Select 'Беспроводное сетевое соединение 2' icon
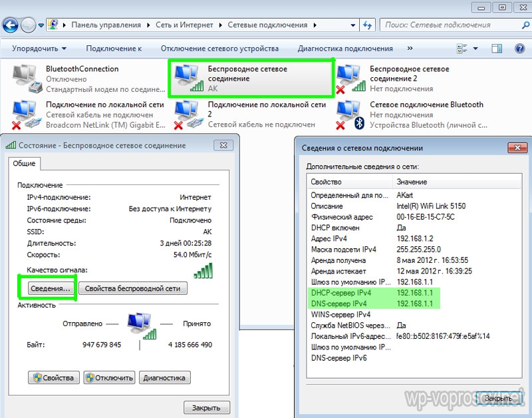The height and width of the screenshot is (418, 532). [351, 79]
